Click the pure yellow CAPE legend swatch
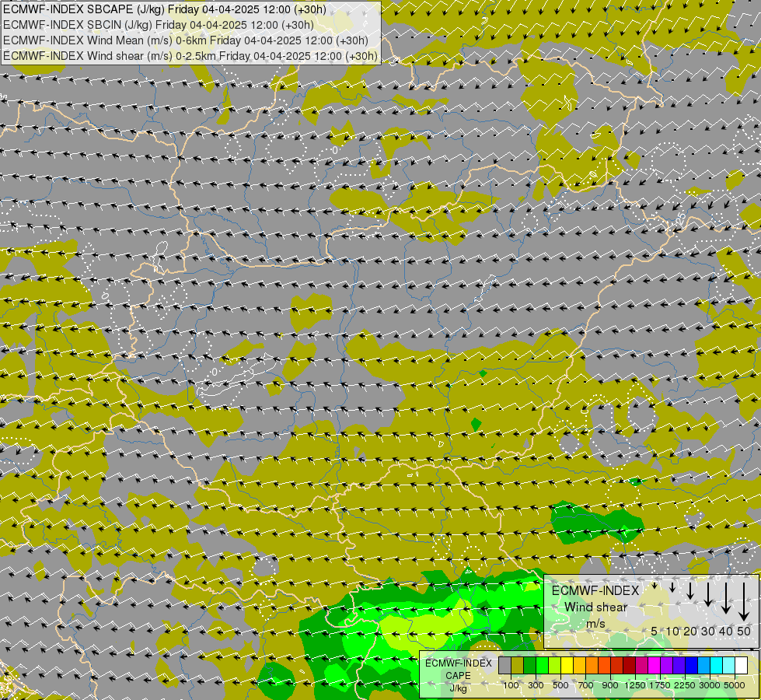Image resolution: width=761 pixels, height=700 pixels. (x=567, y=665)
